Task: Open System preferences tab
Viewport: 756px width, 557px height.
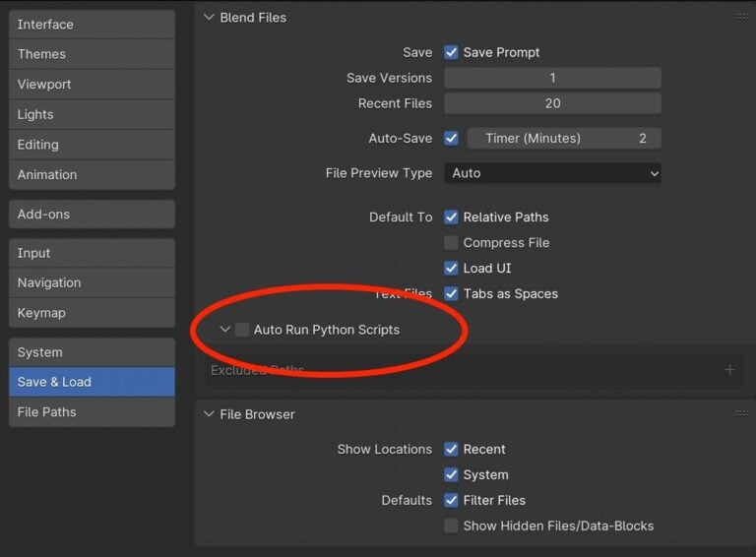Action: [x=92, y=352]
